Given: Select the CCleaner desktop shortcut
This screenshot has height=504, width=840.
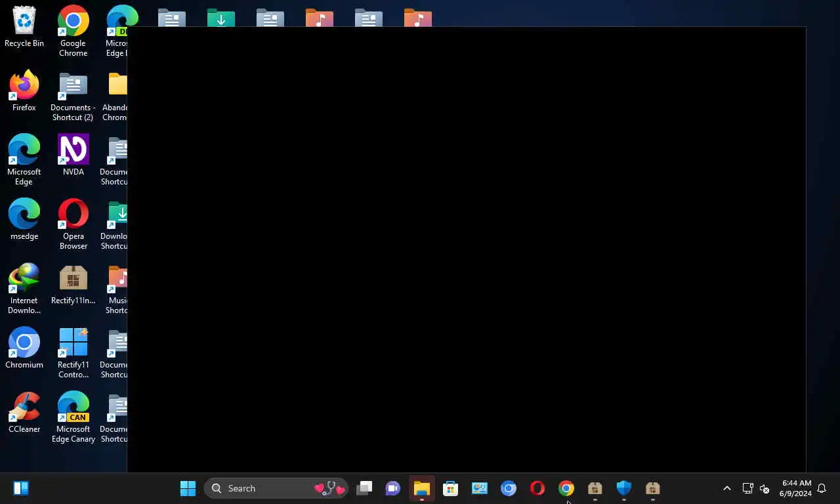Looking at the screenshot, I should point(24,413).
